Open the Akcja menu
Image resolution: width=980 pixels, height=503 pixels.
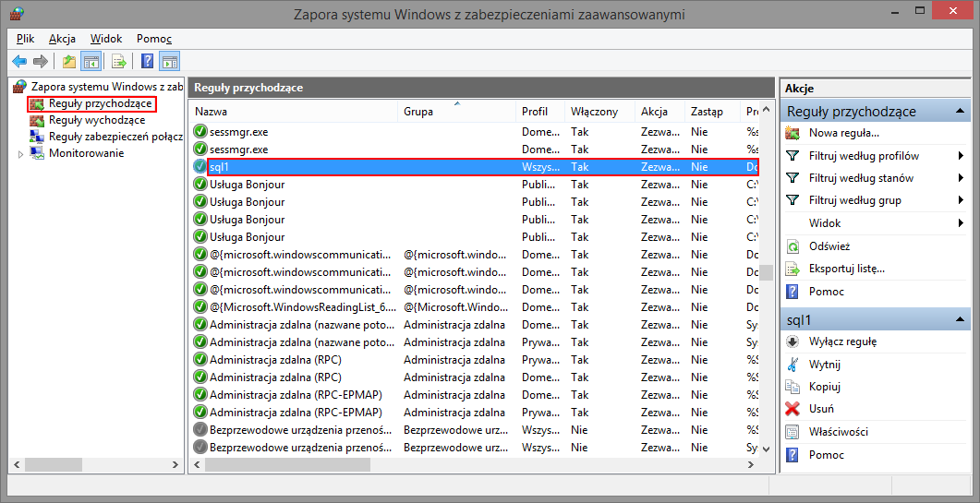pos(63,39)
